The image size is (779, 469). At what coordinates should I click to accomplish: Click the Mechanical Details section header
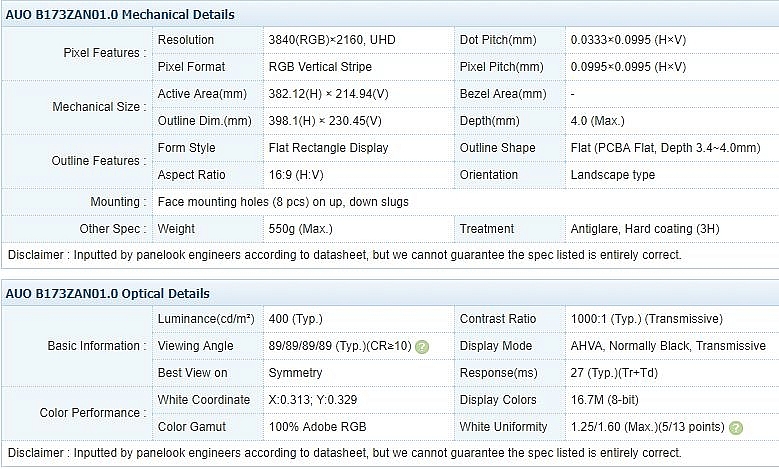click(x=120, y=14)
